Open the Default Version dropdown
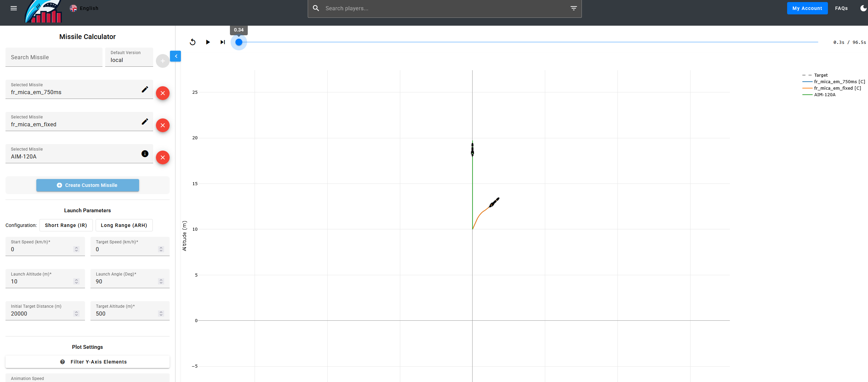This screenshot has height=382, width=868. (129, 57)
